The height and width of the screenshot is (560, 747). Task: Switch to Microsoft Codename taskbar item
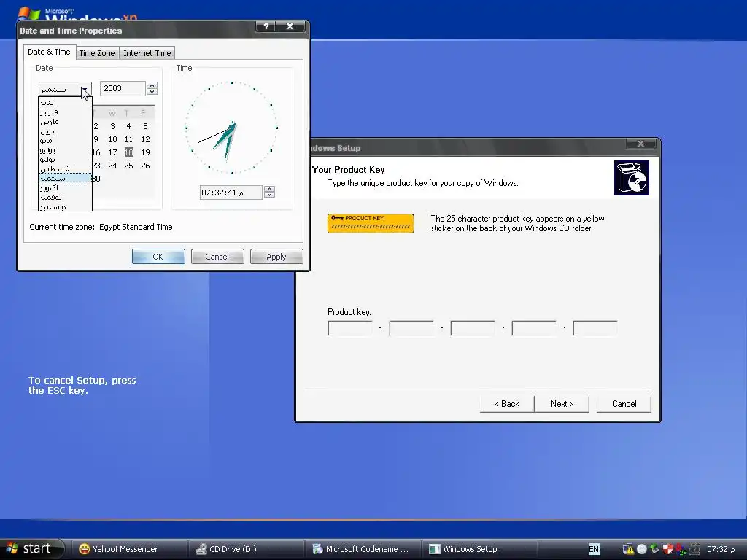click(x=362, y=549)
